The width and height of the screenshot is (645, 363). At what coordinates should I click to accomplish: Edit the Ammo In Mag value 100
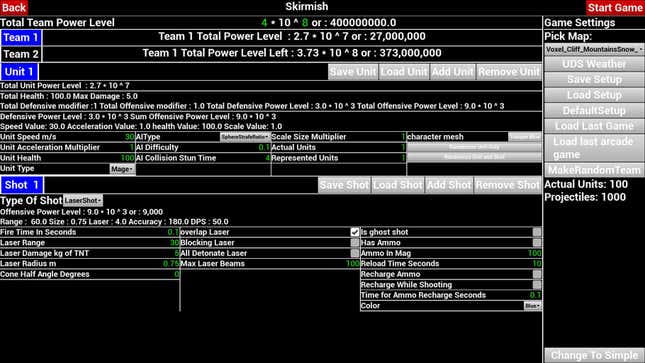click(534, 253)
